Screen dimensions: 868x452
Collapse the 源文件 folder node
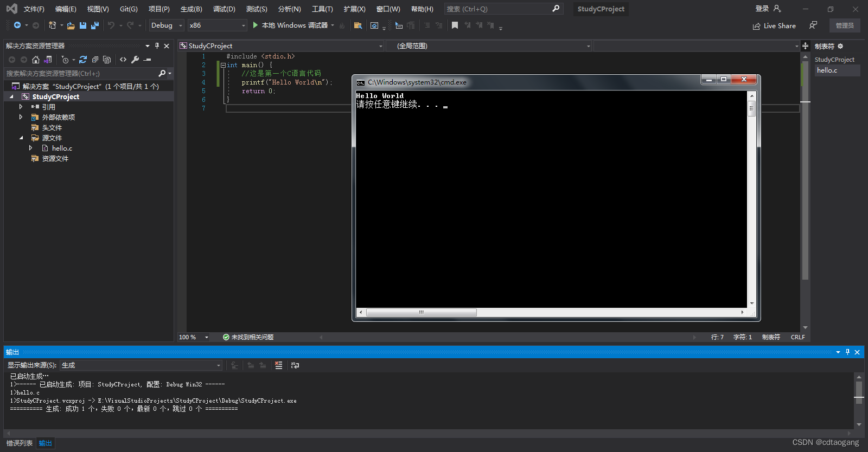pos(21,138)
